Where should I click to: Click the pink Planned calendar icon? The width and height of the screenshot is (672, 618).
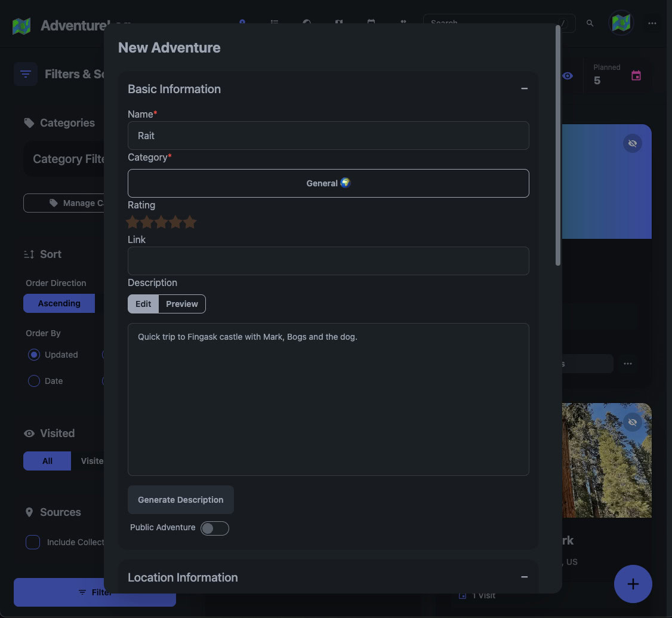pos(636,76)
